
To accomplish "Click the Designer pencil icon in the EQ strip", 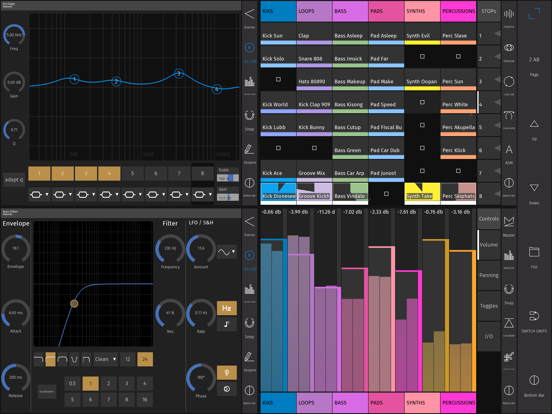I will click(x=249, y=149).
